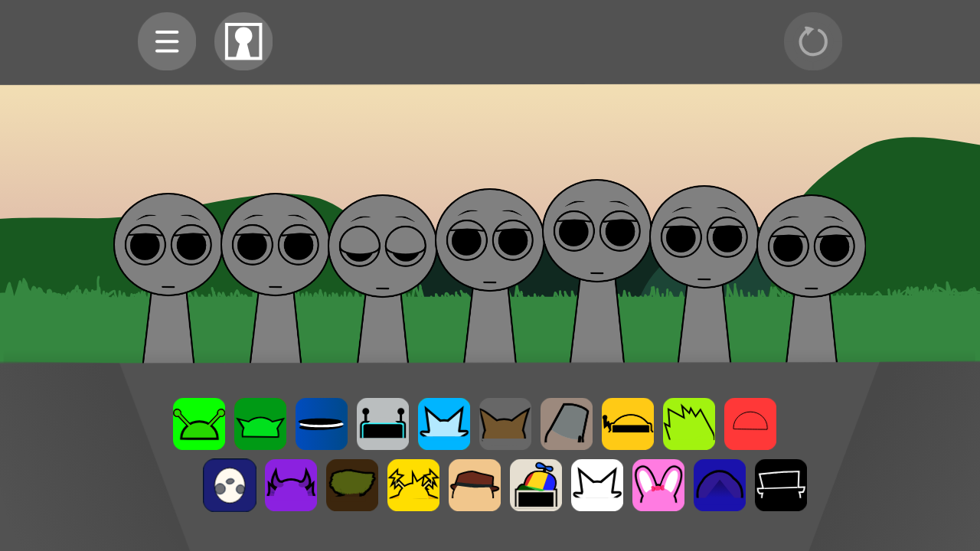980x551 pixels.
Task: Click the rightmost gray character
Action: [x=812, y=279]
